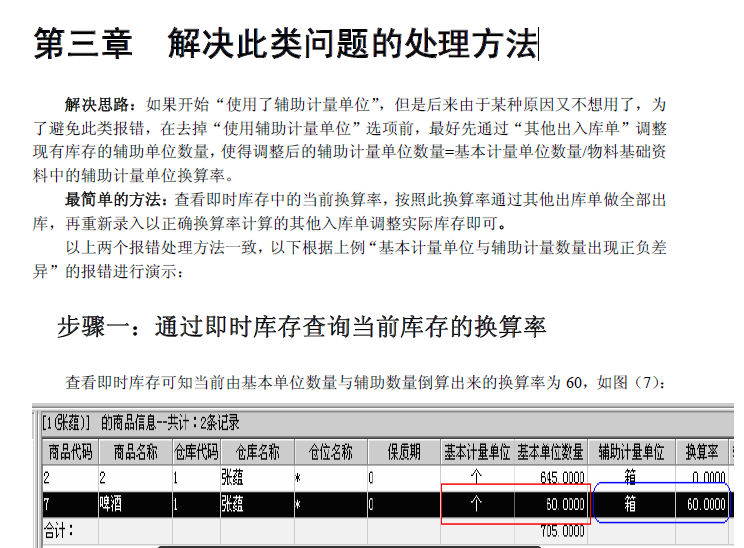Click the 商品名称 column header

coord(135,452)
